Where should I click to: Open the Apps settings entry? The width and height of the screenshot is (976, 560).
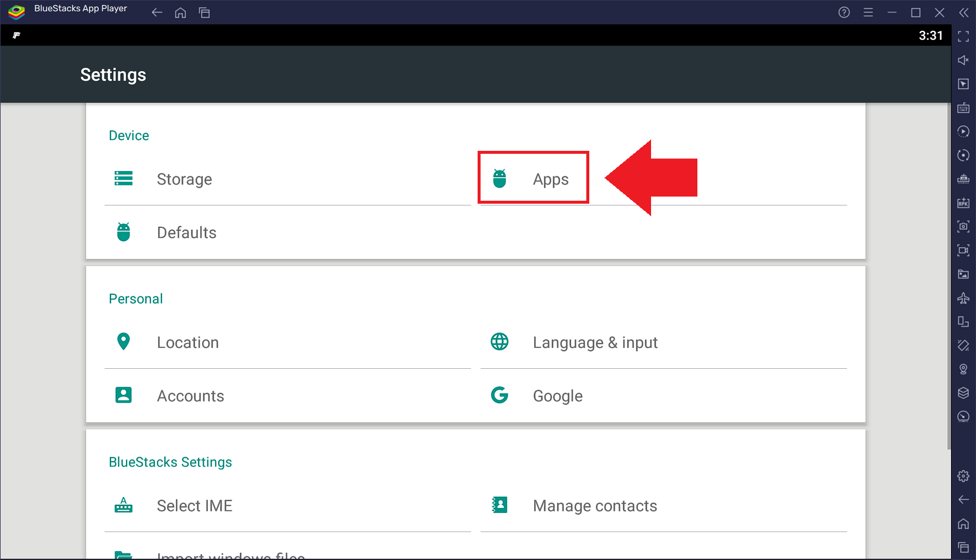click(x=533, y=178)
